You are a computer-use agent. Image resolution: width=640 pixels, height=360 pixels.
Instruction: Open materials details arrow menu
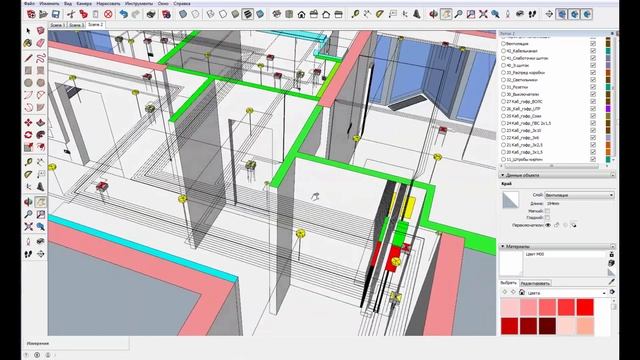(x=612, y=292)
